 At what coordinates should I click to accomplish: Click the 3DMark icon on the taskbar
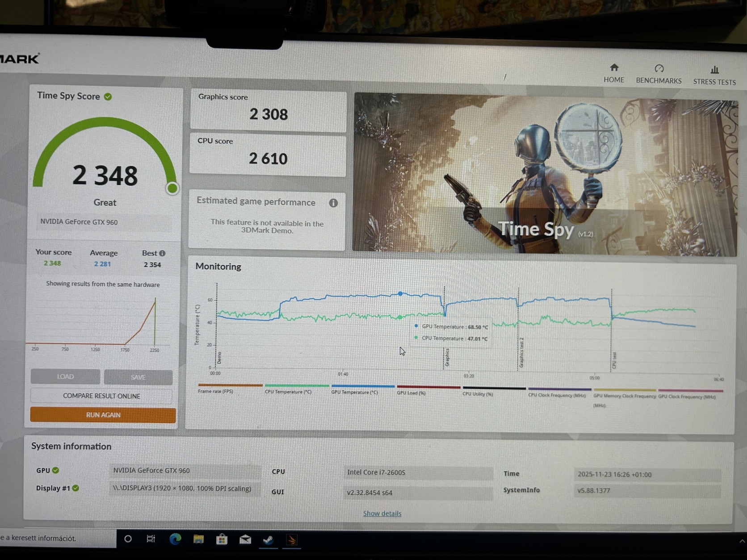pyautogui.click(x=292, y=540)
